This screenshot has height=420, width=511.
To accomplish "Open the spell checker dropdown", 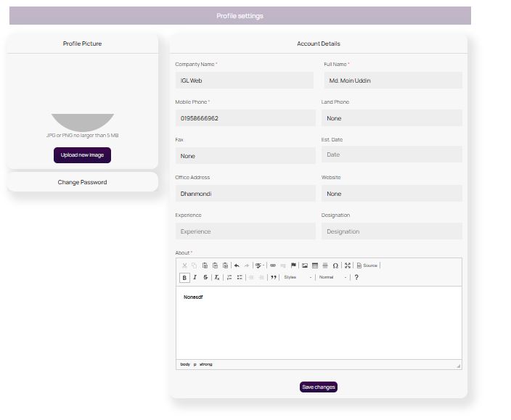I will pos(259,265).
